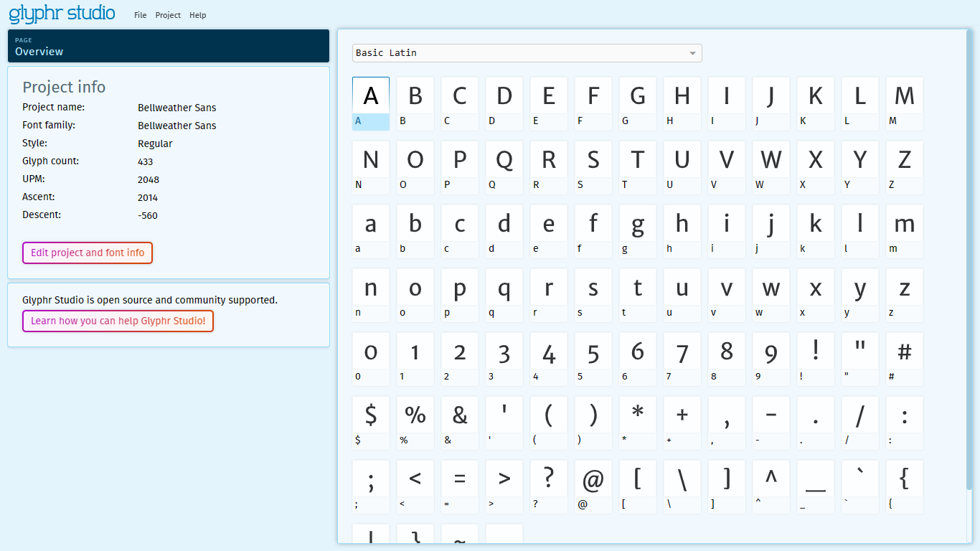
Task: Select the uppercase W glyph tile
Action: (771, 167)
